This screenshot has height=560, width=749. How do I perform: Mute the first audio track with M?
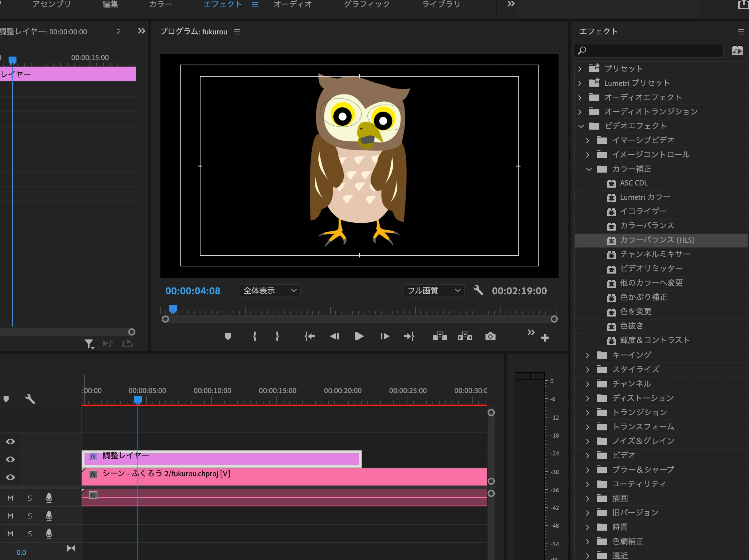[x=10, y=498]
